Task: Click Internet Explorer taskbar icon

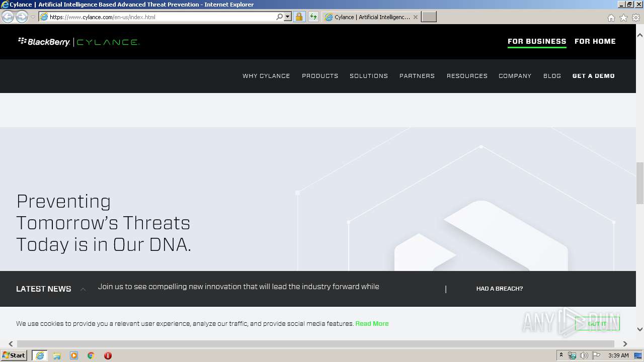Action: click(x=40, y=355)
